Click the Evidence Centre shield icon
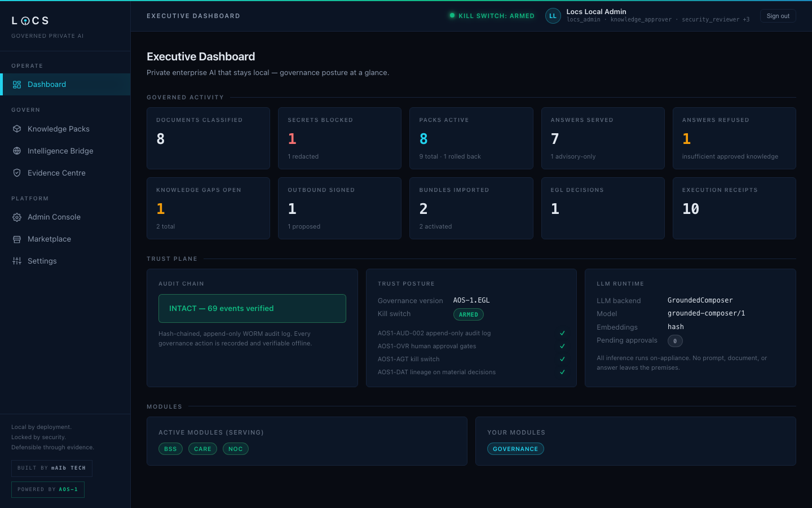 [x=17, y=173]
